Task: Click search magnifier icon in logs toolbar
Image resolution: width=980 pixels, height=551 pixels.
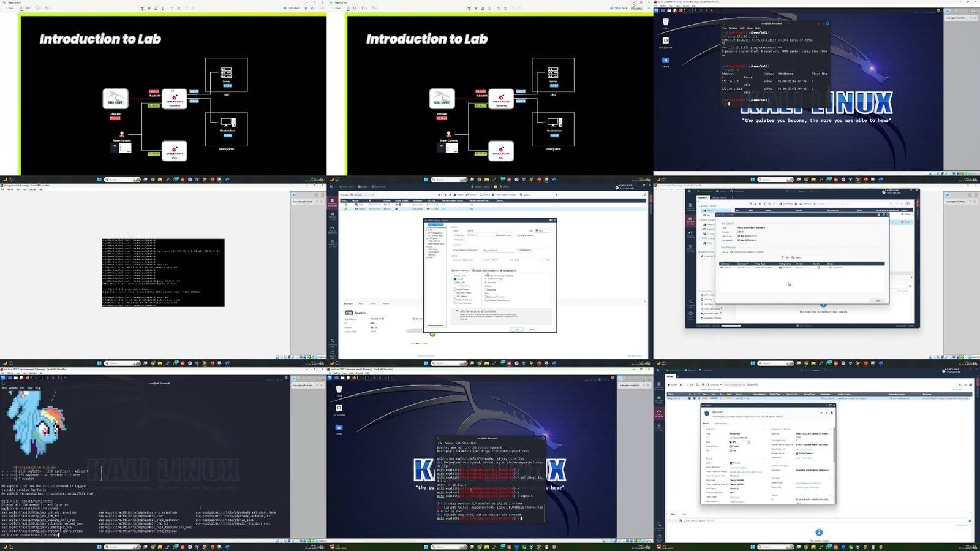Action: pos(703,385)
